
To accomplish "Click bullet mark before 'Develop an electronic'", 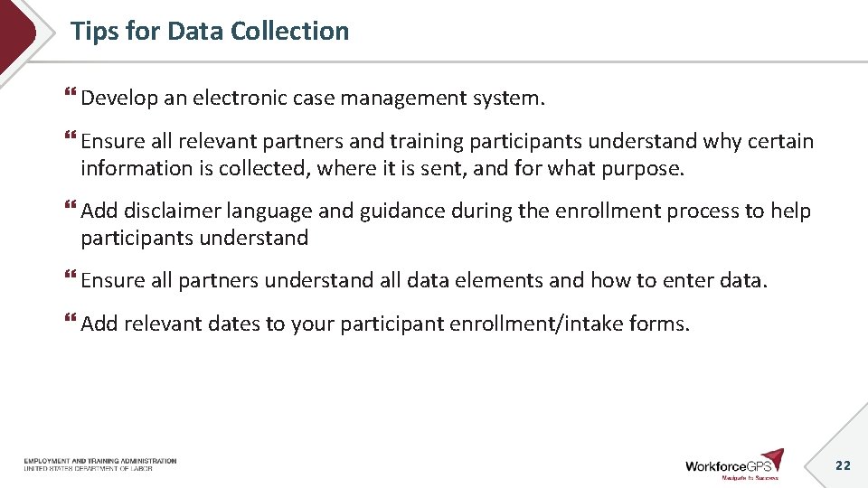I will pyautogui.click(x=71, y=92).
